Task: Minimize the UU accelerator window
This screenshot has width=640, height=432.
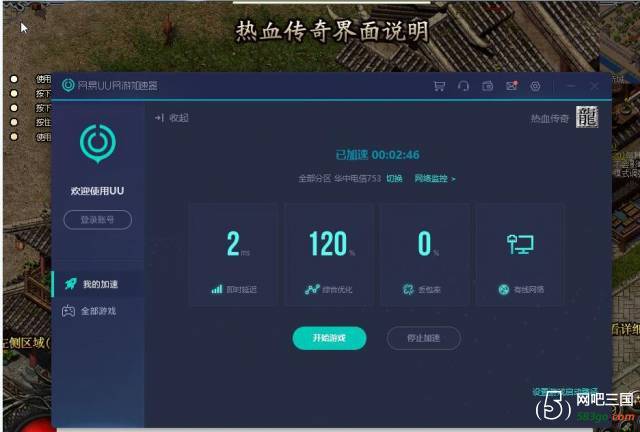Action: [x=571, y=86]
